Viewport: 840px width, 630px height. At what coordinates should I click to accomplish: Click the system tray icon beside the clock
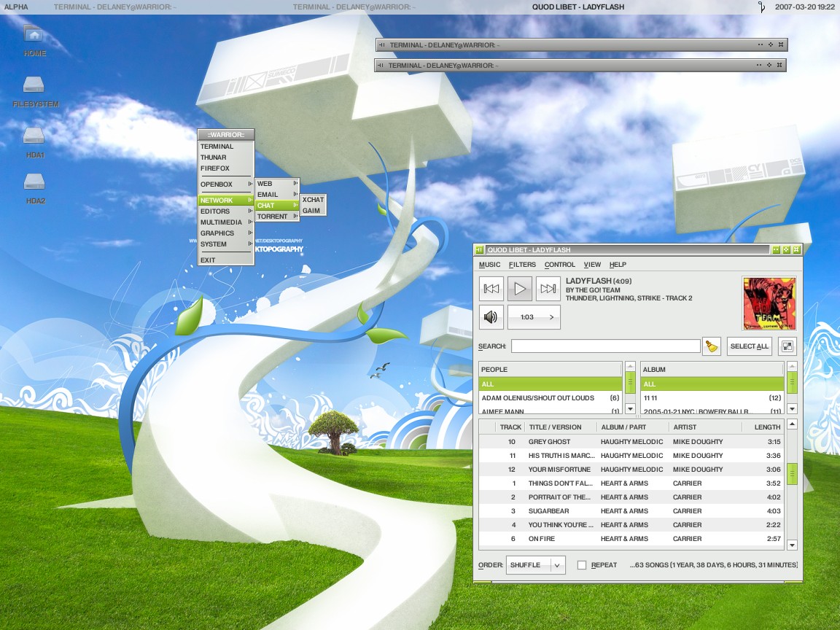click(761, 7)
